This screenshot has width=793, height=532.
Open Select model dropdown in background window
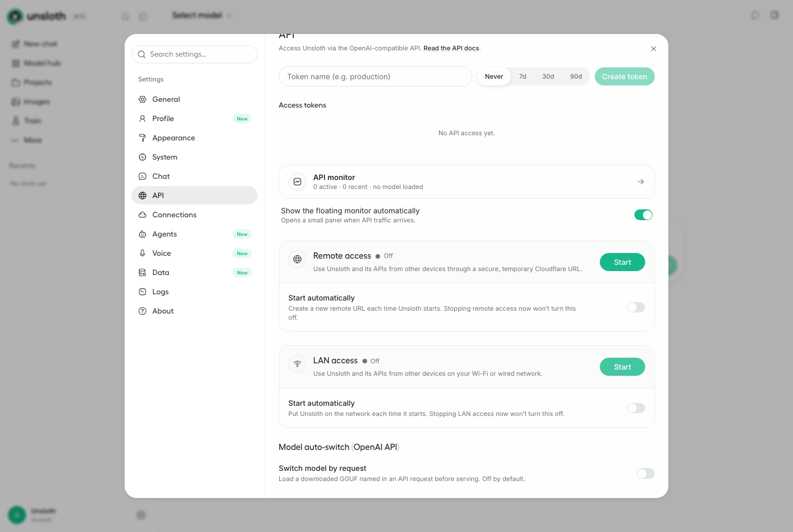[x=202, y=15]
